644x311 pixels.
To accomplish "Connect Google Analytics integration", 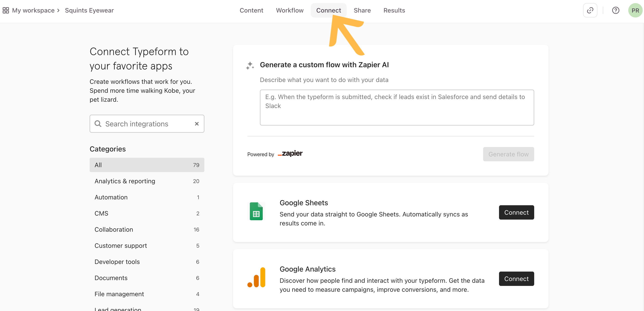I will (516, 279).
